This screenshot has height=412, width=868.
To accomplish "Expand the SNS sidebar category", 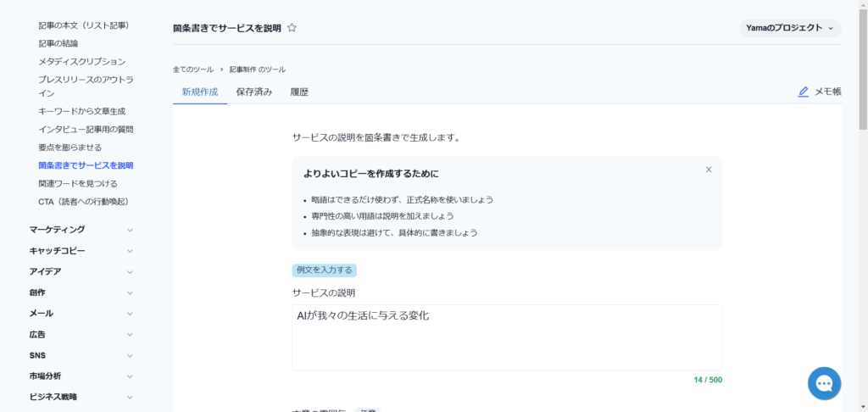I will [81, 356].
